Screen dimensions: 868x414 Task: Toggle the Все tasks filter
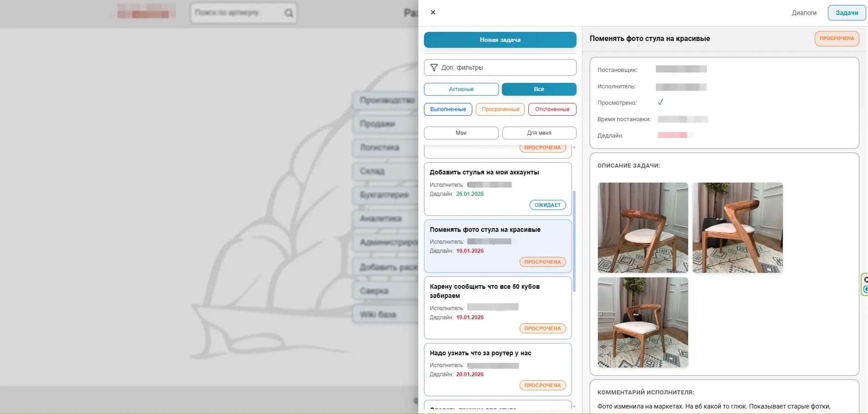click(539, 89)
